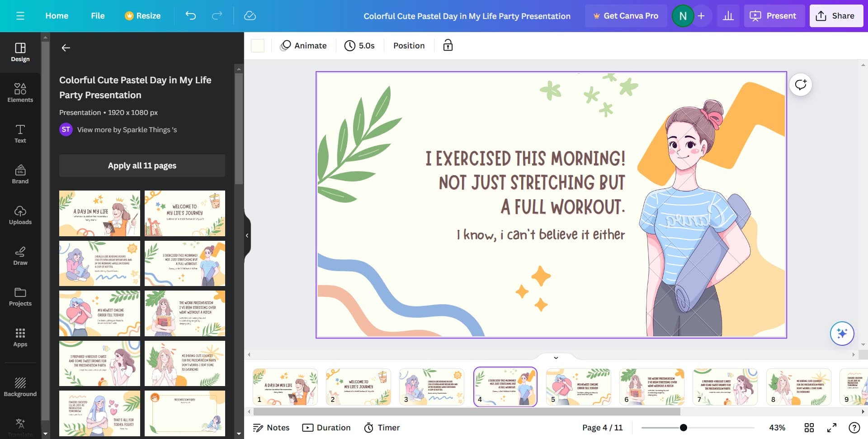Click Apply all 11 pages button

[142, 166]
